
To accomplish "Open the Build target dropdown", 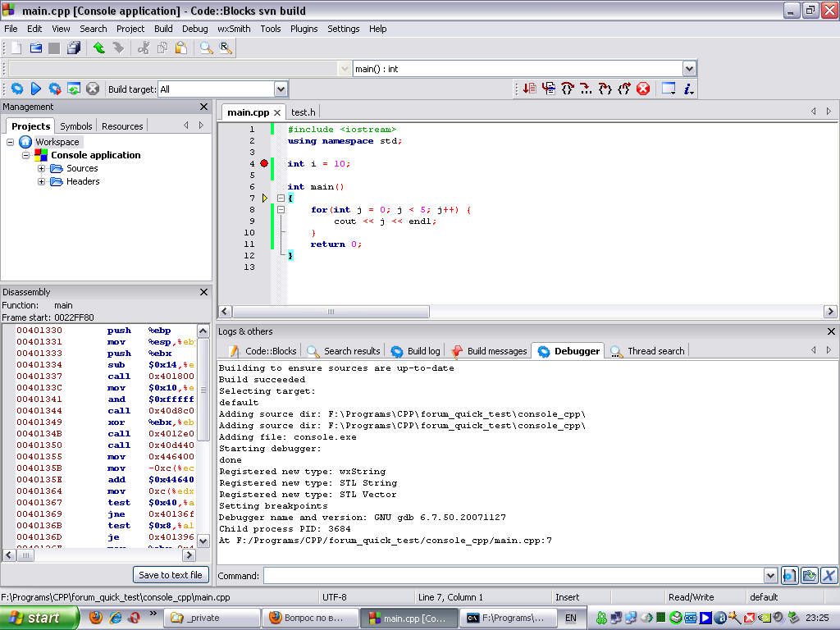I will (281, 89).
